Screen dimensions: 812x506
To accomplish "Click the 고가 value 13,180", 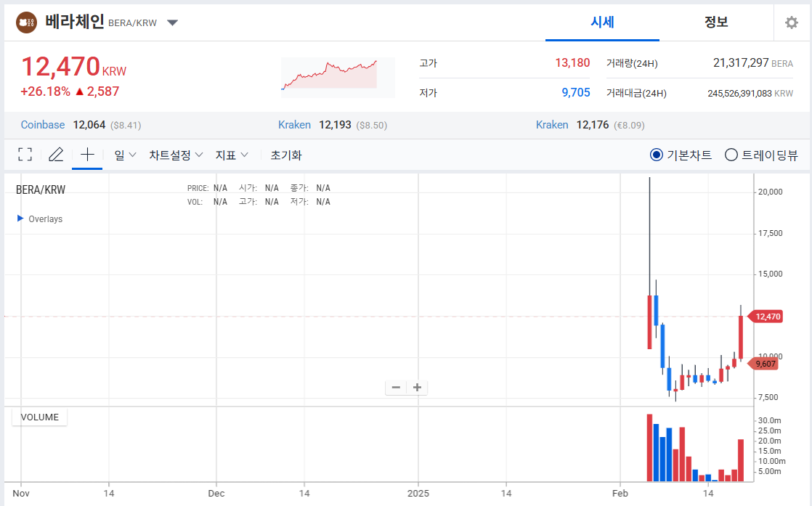I will [572, 62].
